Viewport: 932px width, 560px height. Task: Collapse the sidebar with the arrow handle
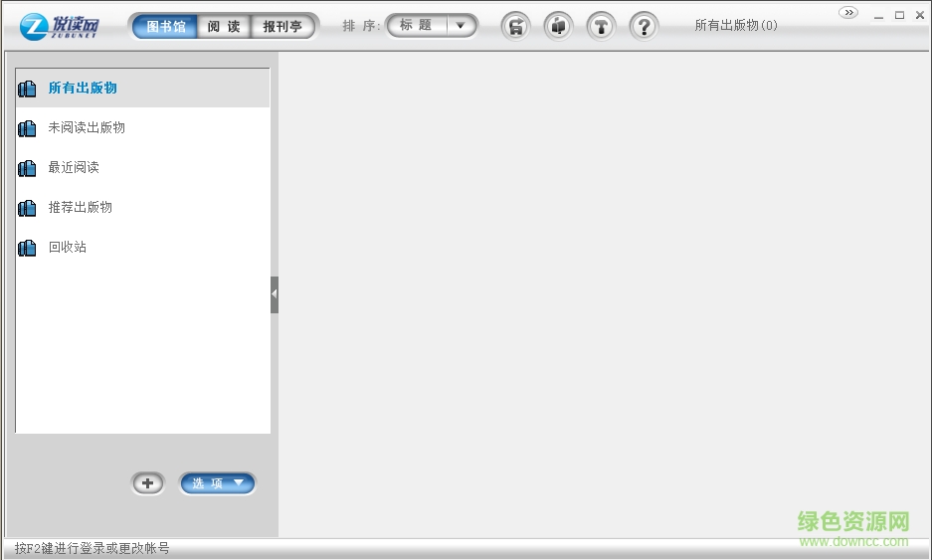275,294
